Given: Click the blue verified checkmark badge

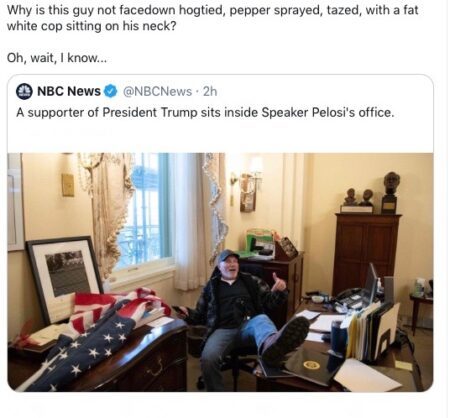Looking at the screenshot, I should tap(111, 91).
